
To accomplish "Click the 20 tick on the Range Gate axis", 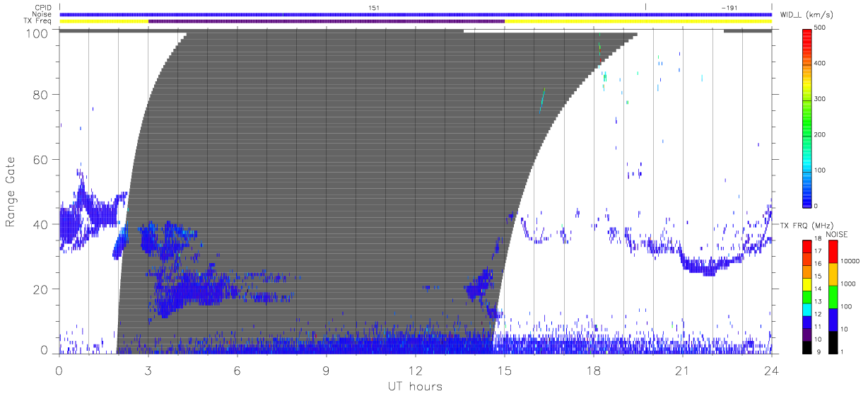I will [x=42, y=289].
